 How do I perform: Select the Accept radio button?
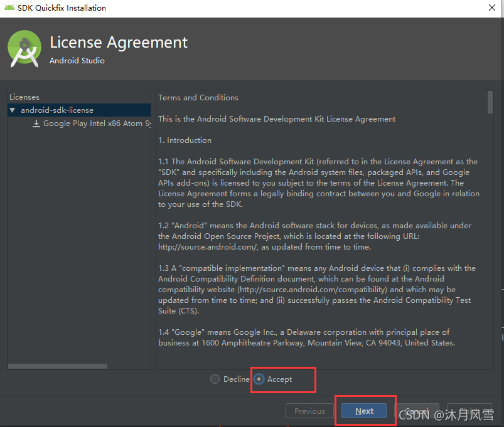(259, 379)
